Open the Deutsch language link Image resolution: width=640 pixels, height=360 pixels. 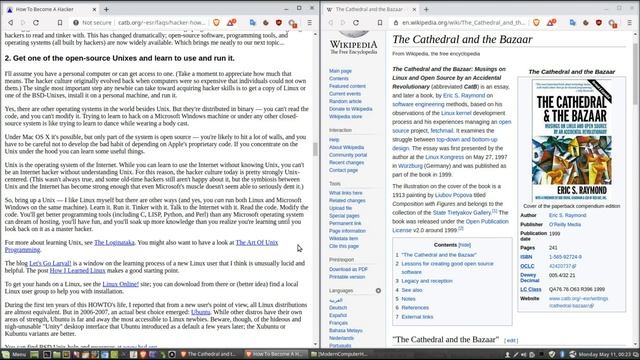coord(338,308)
